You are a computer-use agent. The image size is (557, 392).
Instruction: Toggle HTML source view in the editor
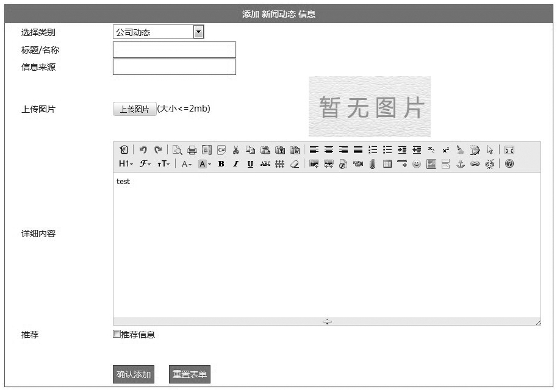(124, 150)
